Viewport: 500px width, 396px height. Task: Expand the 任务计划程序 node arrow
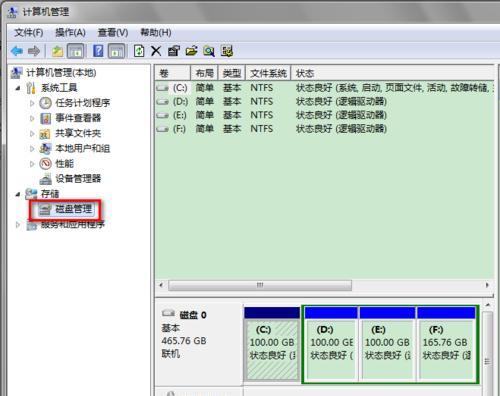(x=32, y=103)
